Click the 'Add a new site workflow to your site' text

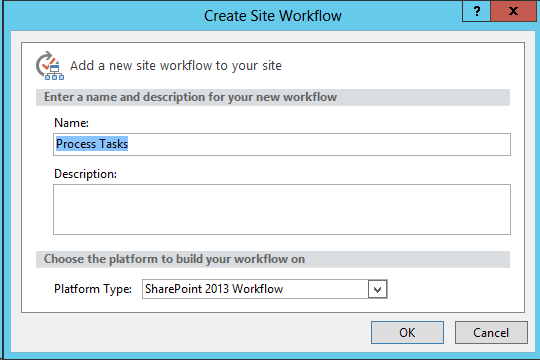coord(176,65)
